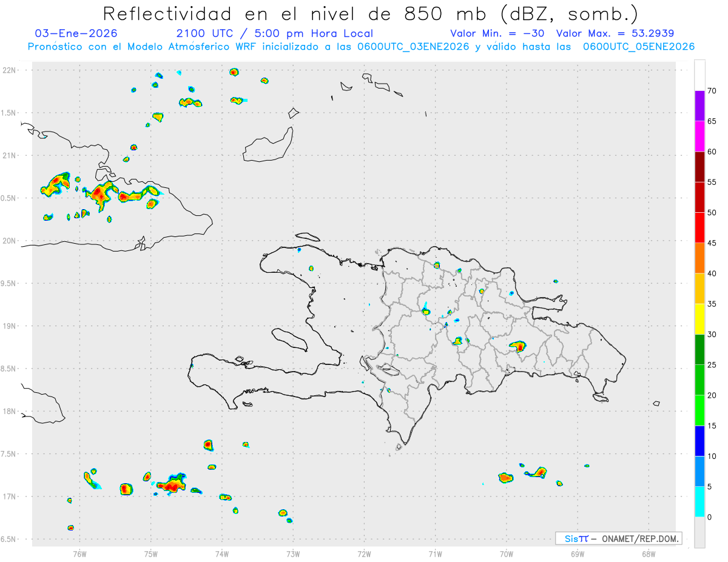Click the colorbar label '0'
Viewport: 728px width, 562px height.
709,517
